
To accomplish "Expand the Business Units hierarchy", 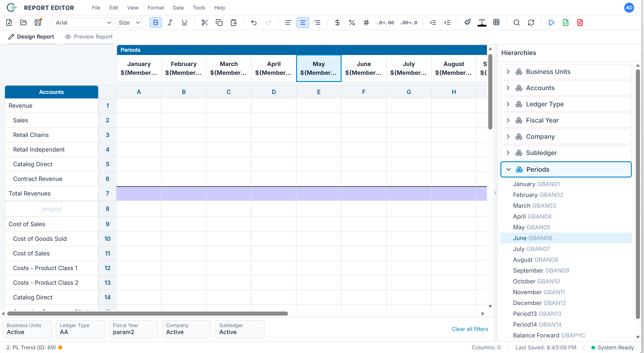I will 508,72.
